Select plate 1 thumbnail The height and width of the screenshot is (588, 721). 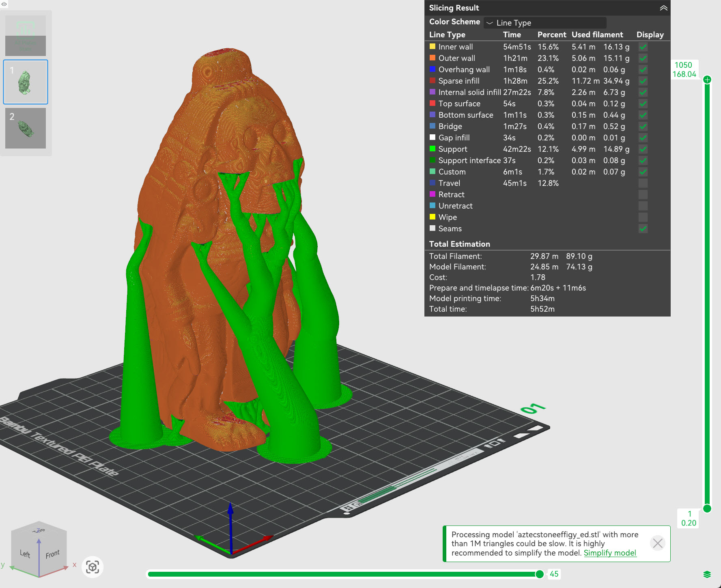coord(26,82)
